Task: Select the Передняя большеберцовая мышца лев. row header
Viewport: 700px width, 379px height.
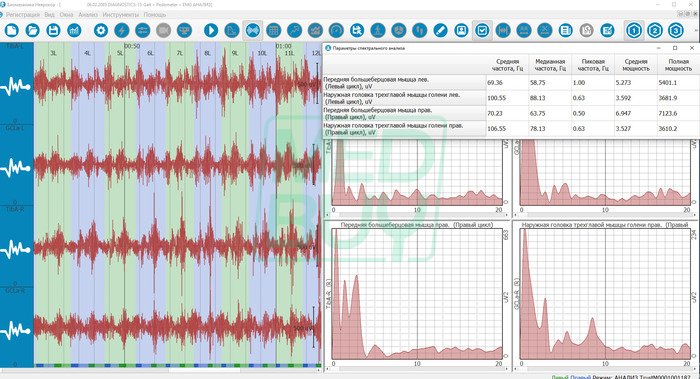Action: pyautogui.click(x=404, y=83)
